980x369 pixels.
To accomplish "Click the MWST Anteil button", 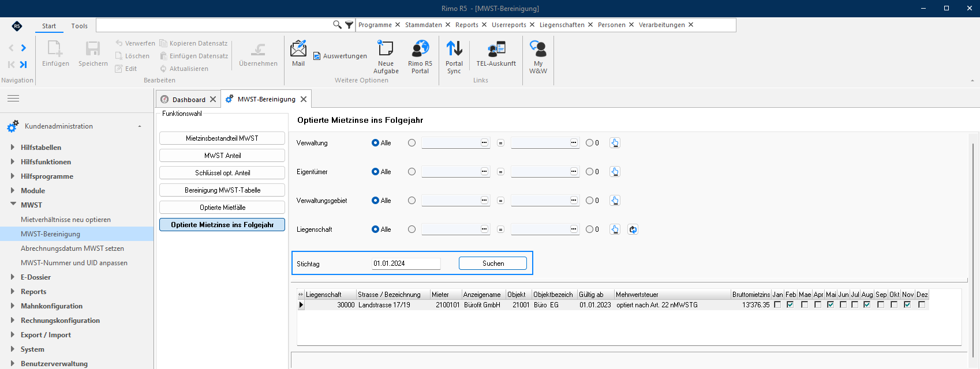I will tap(222, 156).
